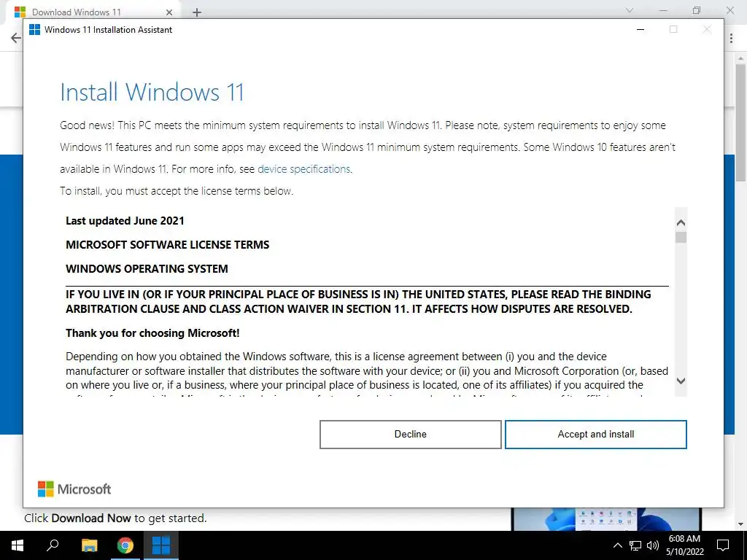Click license scrollbar down arrow
The image size is (747, 560).
(681, 381)
